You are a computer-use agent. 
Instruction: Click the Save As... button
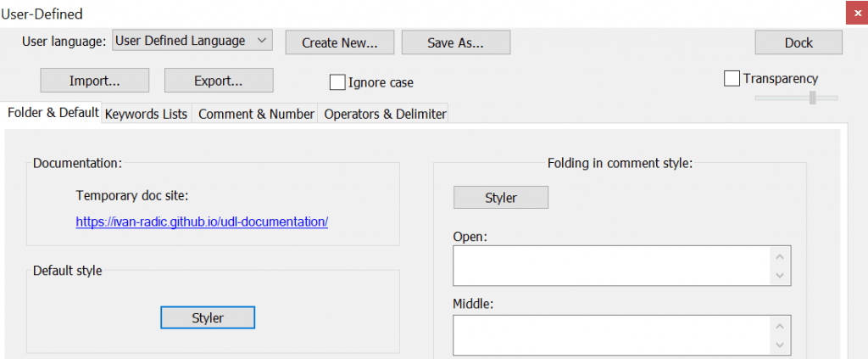pyautogui.click(x=455, y=42)
